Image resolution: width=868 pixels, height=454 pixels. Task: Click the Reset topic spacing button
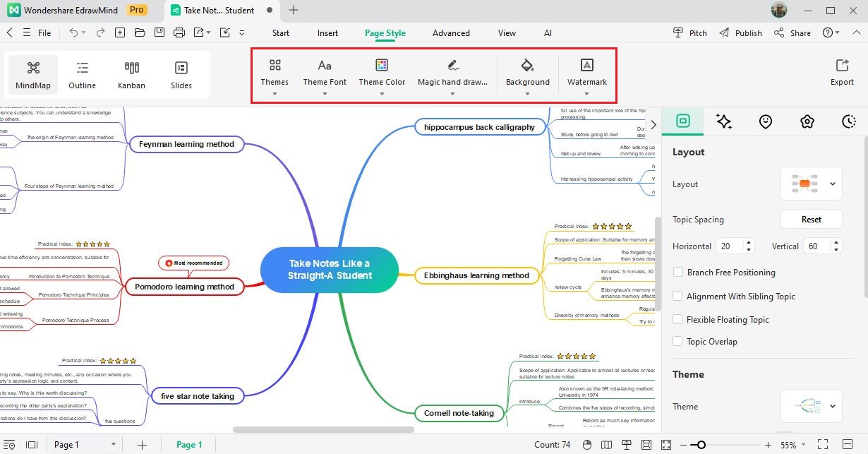[x=812, y=219]
